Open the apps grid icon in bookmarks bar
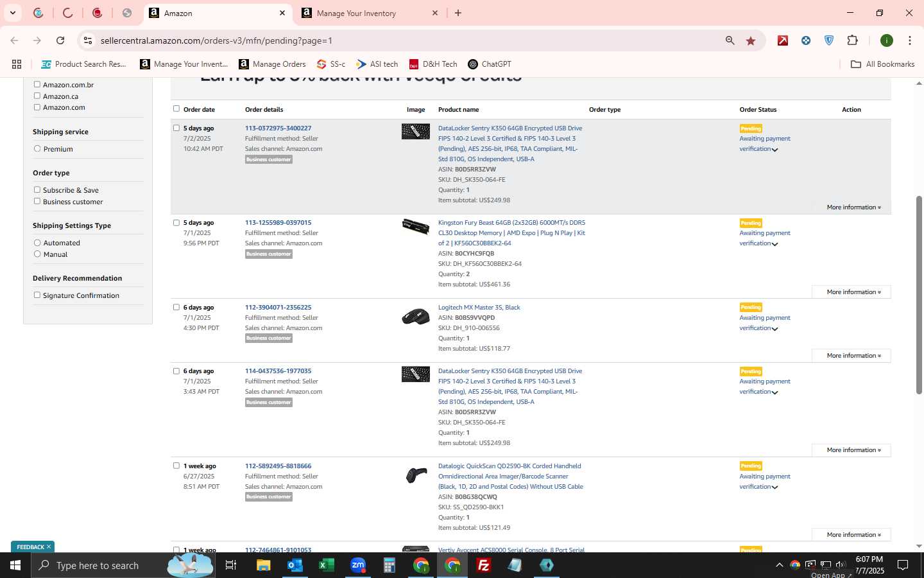924x578 pixels. coord(17,64)
